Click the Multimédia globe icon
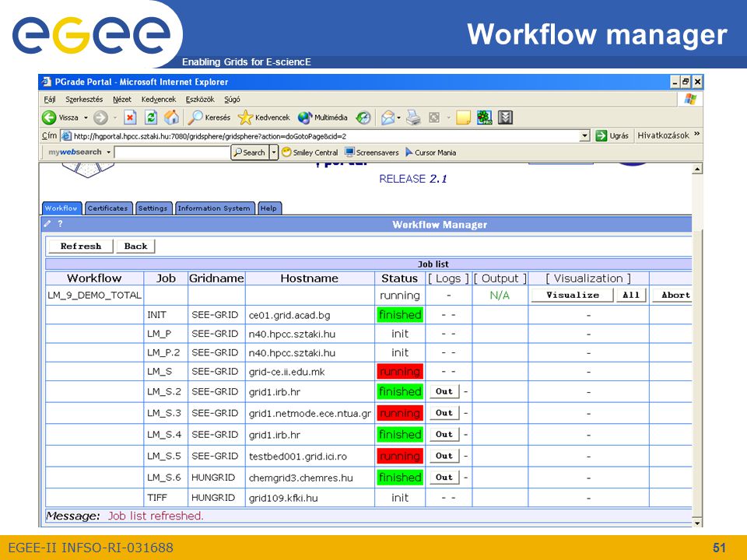747x560 pixels. click(305, 117)
